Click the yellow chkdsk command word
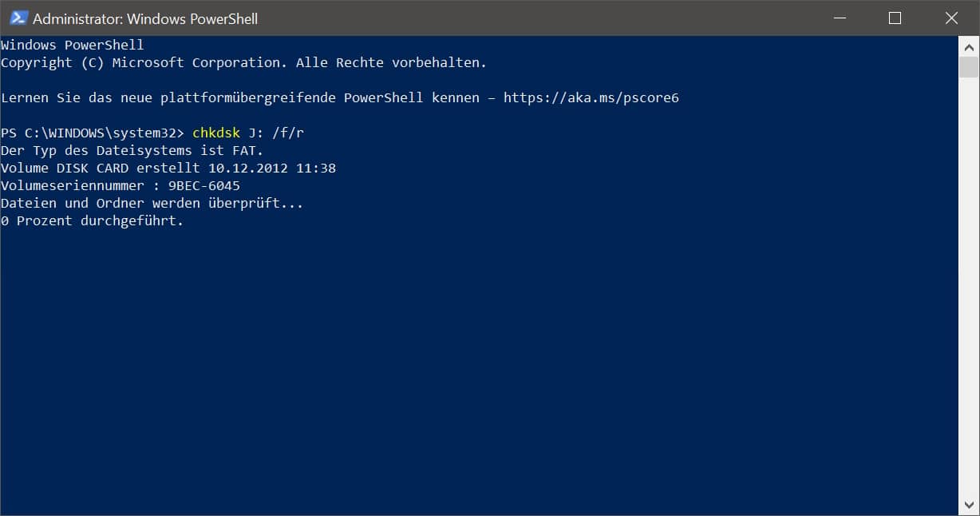Image resolution: width=980 pixels, height=516 pixels. click(215, 133)
